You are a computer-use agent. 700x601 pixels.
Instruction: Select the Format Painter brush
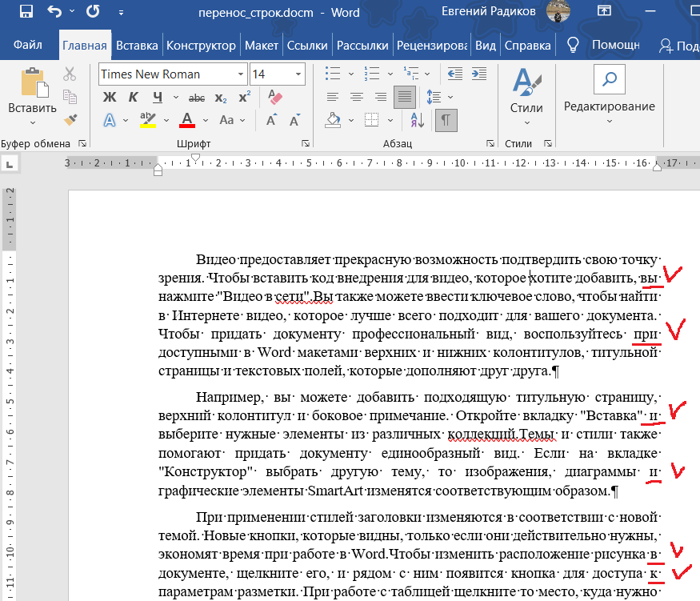point(70,120)
